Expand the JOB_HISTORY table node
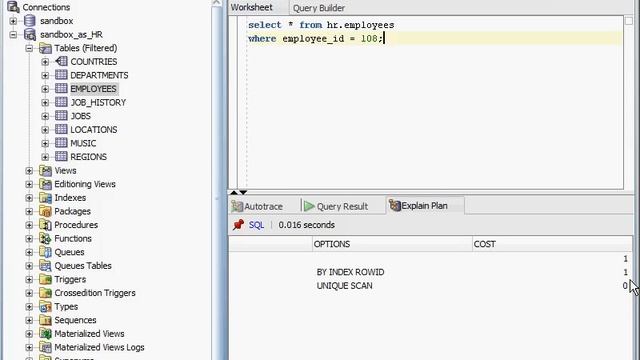 click(45, 103)
